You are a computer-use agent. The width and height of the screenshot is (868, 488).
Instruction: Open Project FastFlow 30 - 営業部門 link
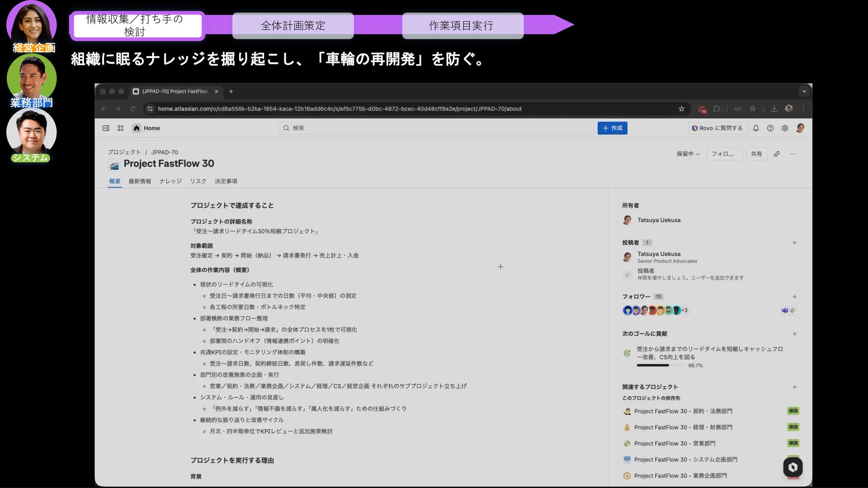point(675,444)
